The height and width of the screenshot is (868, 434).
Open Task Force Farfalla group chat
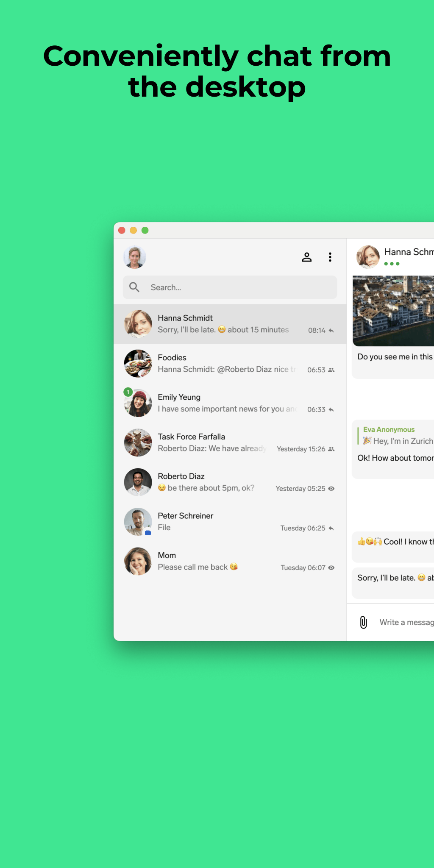pyautogui.click(x=230, y=442)
